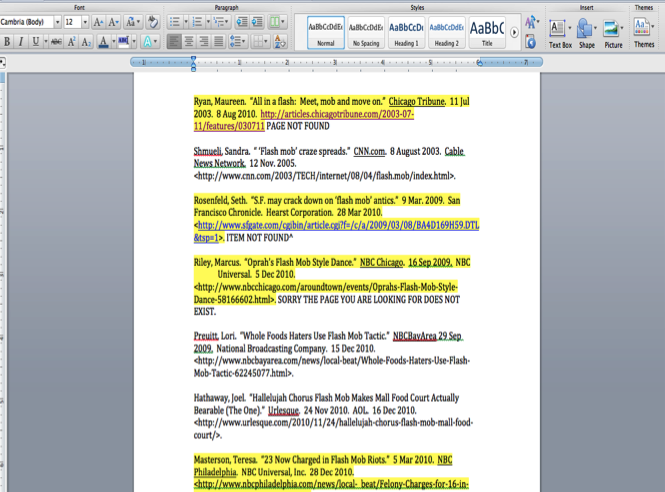Click the Numbered List icon

[x=197, y=22]
